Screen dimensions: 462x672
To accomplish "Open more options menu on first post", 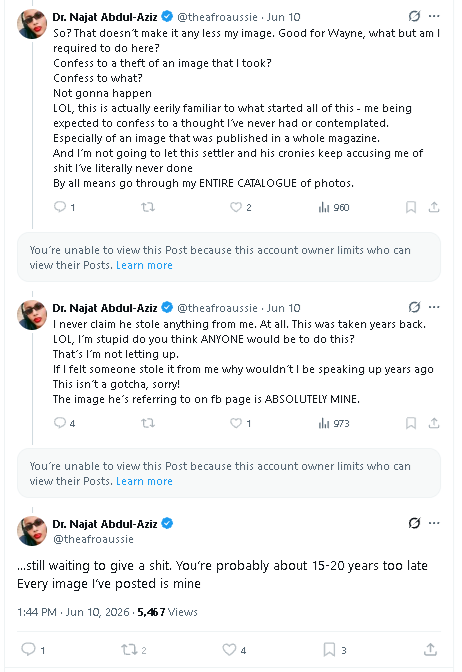I will (434, 16).
